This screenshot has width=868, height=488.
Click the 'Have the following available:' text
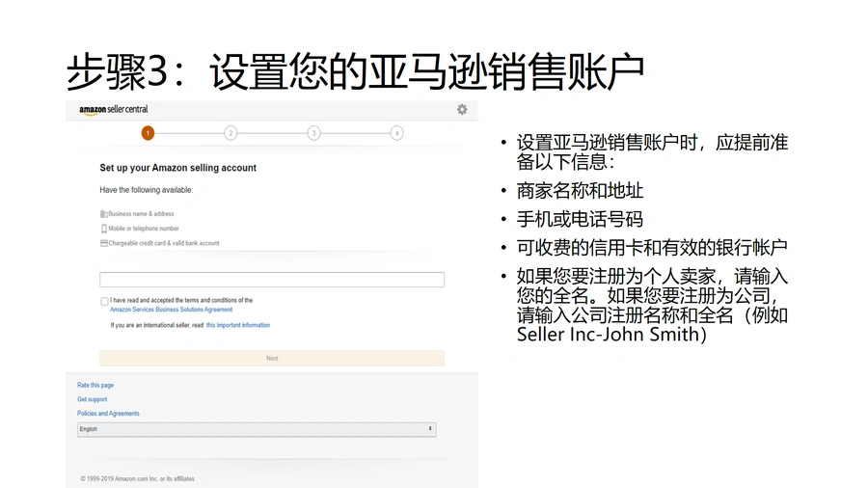click(x=147, y=190)
